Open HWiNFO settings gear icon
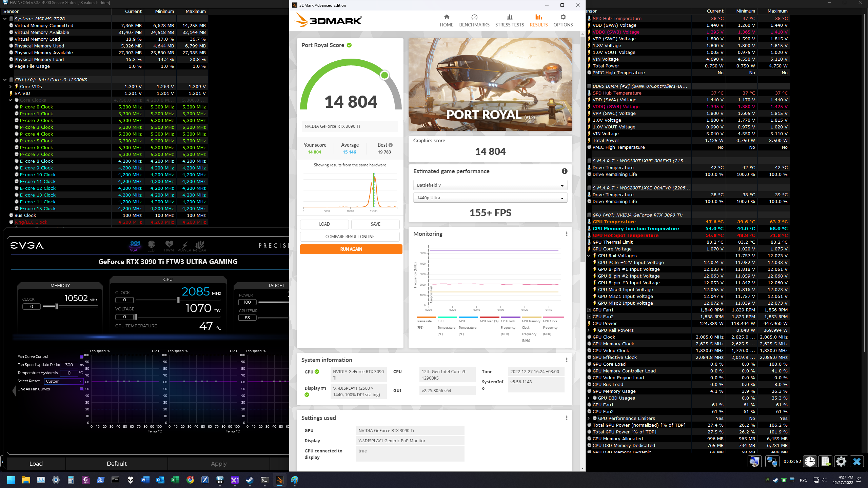The height and width of the screenshot is (488, 868). click(x=841, y=462)
